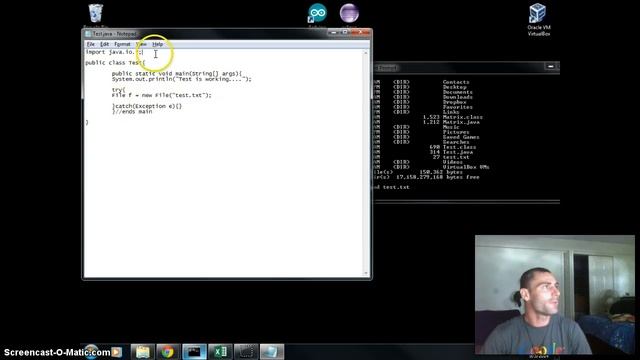This screenshot has height=360, width=640.
Task: Click the Windows Start orb
Action: pos(91,351)
